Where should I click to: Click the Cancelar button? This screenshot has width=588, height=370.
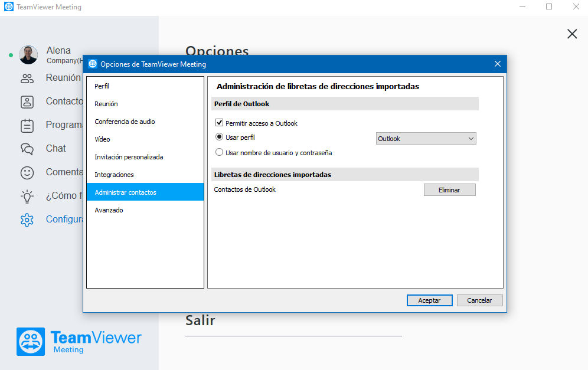[x=479, y=300]
